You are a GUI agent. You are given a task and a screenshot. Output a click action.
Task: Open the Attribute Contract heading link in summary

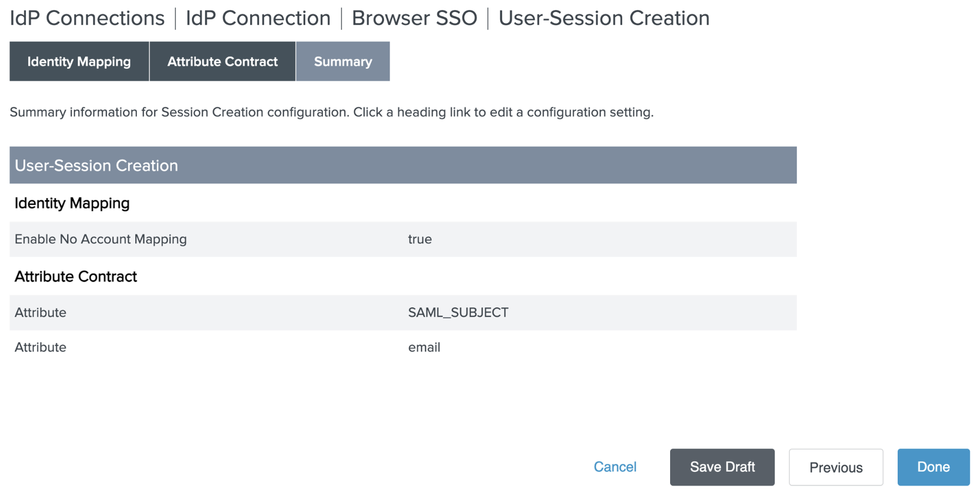76,276
